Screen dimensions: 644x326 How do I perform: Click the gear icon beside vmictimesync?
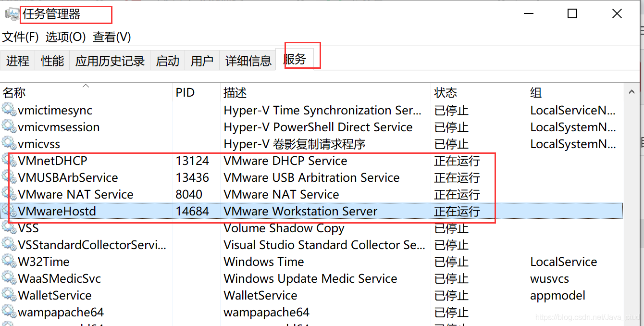9,110
